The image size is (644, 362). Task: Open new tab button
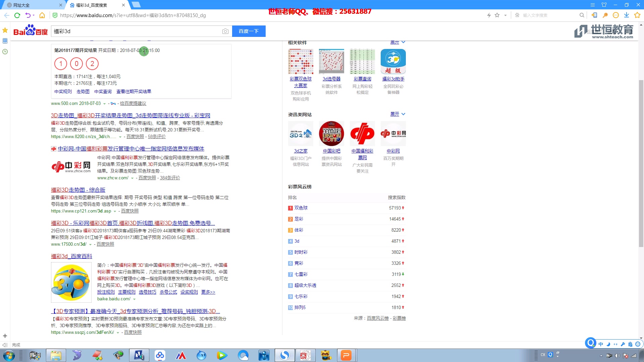[136, 5]
